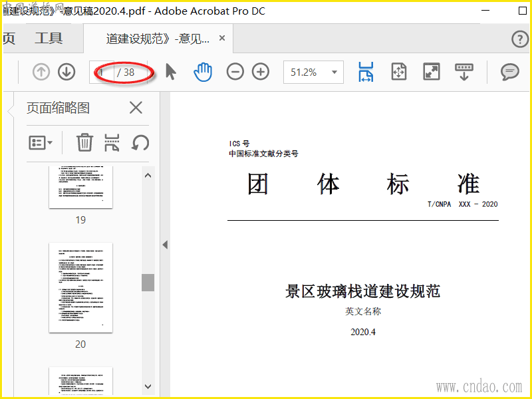532x399 pixels.
Task: Switch to the 工具 tab
Action: [49, 38]
